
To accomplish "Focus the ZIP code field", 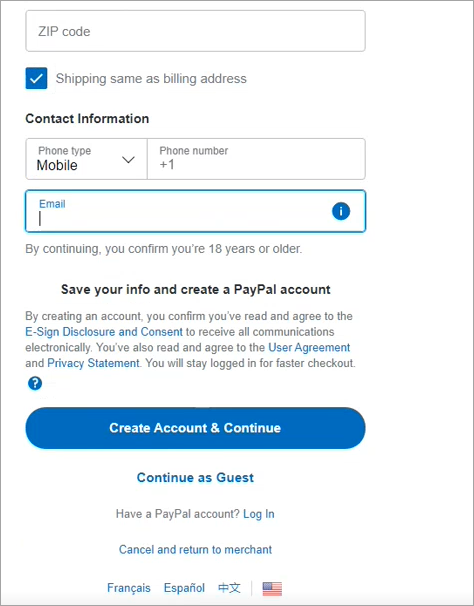I will [195, 31].
